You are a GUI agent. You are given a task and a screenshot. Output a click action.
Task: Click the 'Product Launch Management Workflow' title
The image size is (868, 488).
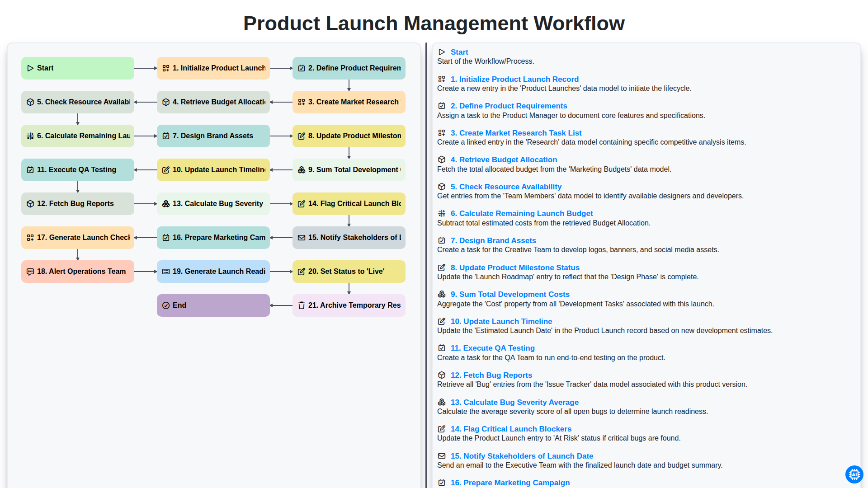click(434, 23)
